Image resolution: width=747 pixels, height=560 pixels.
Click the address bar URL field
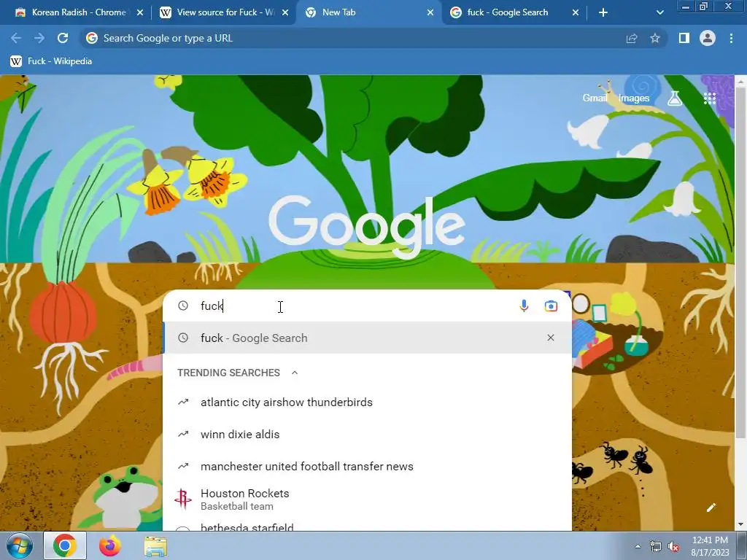[x=352, y=38]
